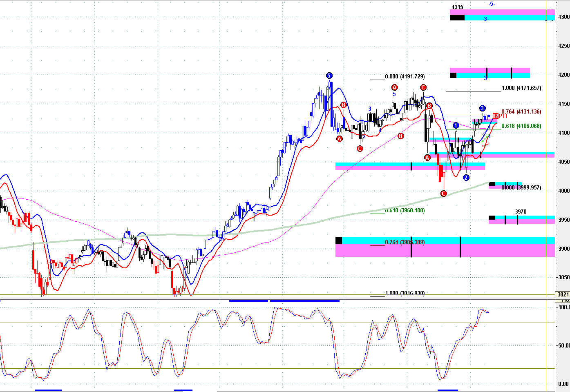Screen dimensions: 570x392
Task: Click the green 0.618 (3960.108) retracement label
Action: (x=405, y=211)
